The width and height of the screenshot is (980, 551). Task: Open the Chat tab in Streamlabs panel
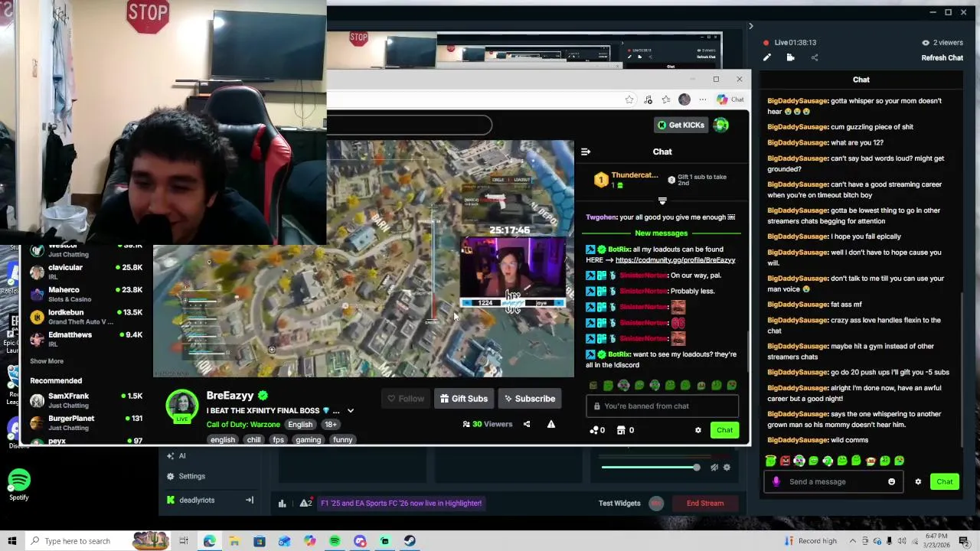tap(861, 80)
